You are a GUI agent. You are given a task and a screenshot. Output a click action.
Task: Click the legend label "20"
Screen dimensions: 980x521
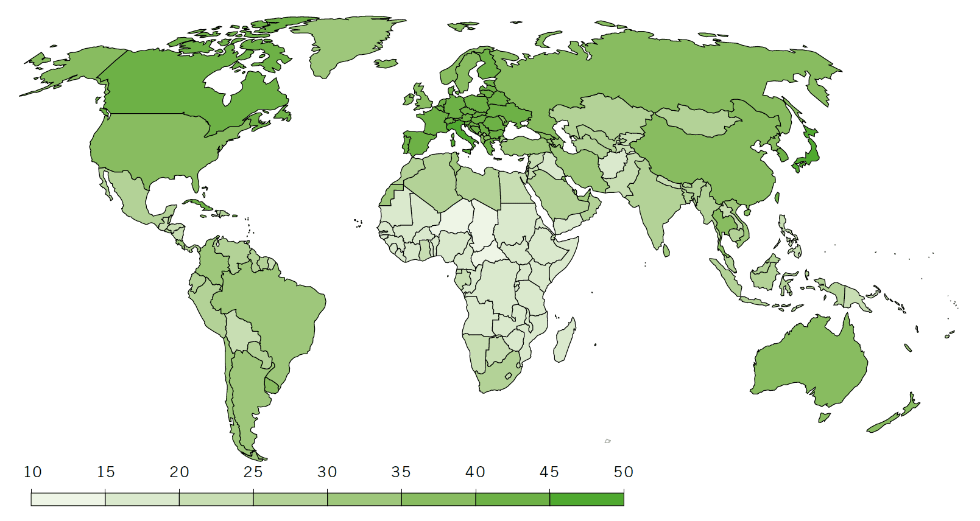(180, 472)
